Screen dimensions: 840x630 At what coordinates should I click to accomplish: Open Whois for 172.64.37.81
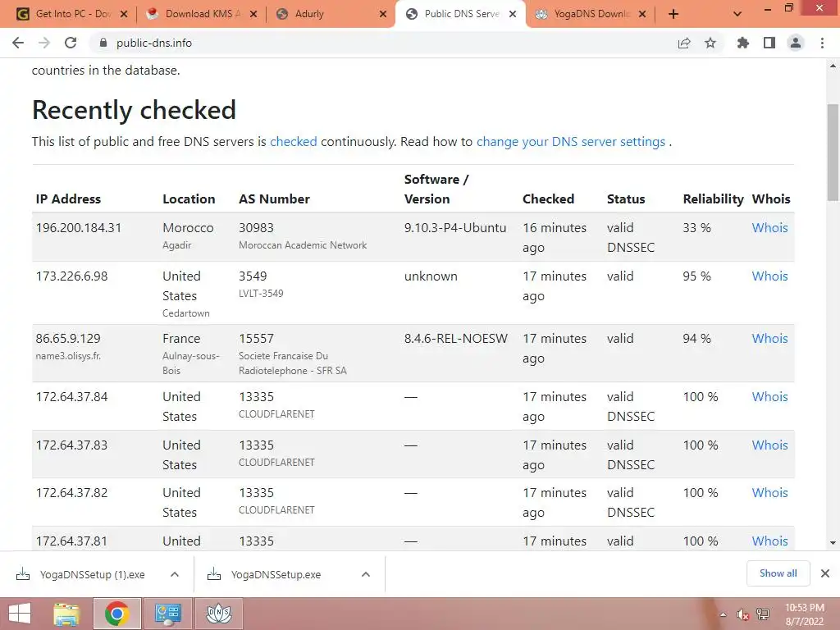click(x=769, y=541)
